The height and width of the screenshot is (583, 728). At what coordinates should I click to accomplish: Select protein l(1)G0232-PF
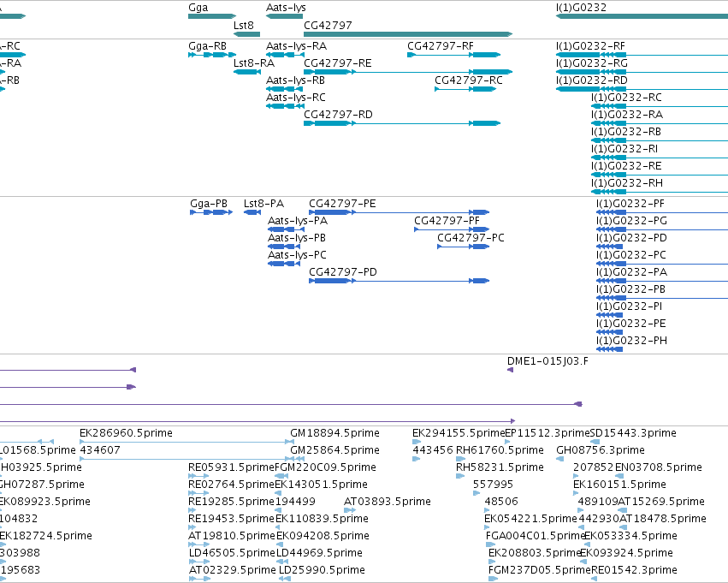click(662, 212)
